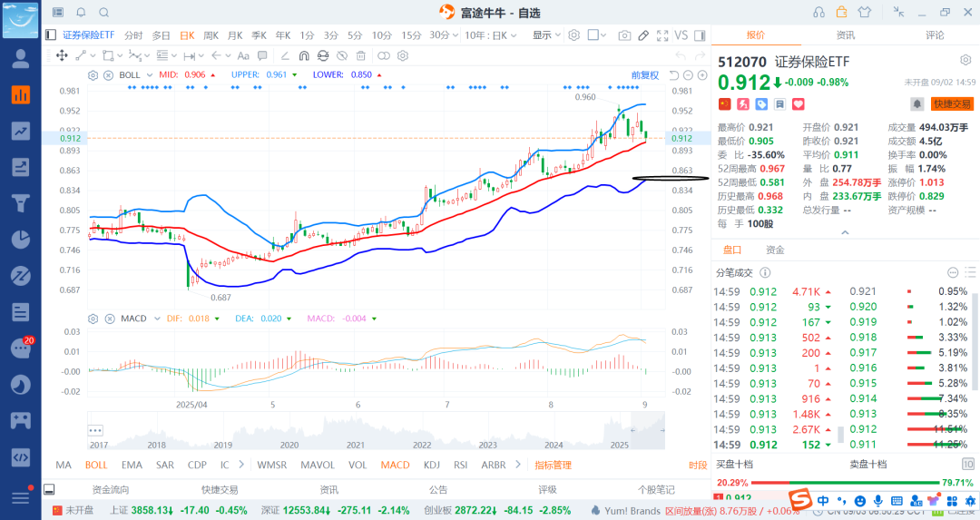The width and height of the screenshot is (980, 520).
Task: Take a chart screenshot with camera icon
Action: 624,35
